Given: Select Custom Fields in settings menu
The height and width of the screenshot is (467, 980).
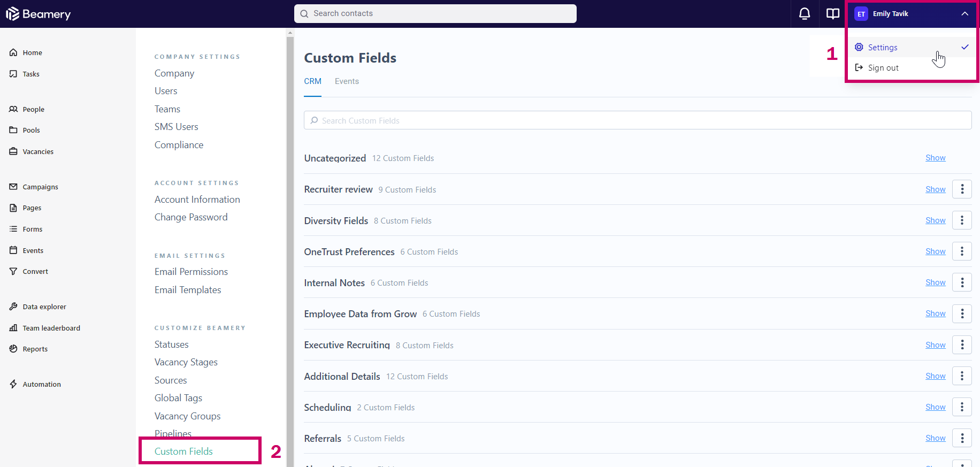Looking at the screenshot, I should (183, 451).
